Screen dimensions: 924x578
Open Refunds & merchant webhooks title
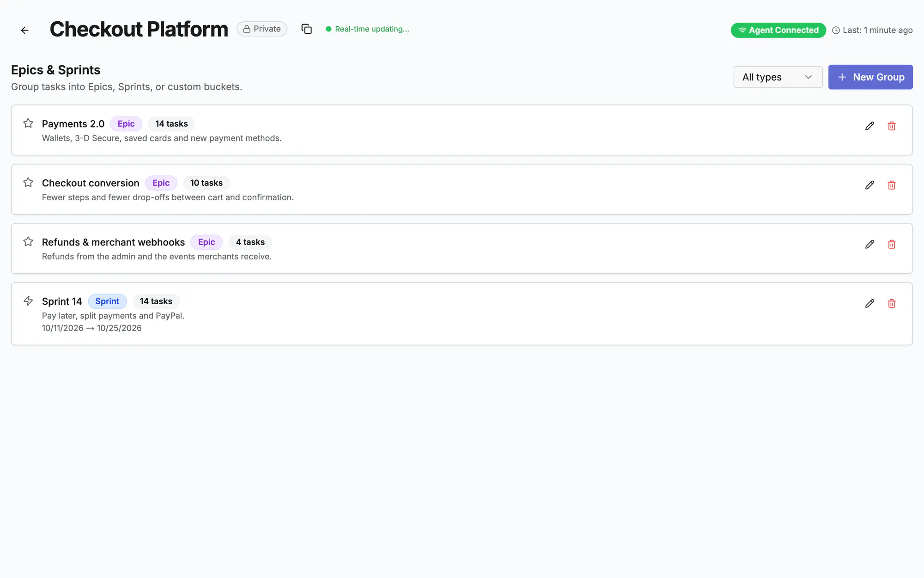[113, 242]
